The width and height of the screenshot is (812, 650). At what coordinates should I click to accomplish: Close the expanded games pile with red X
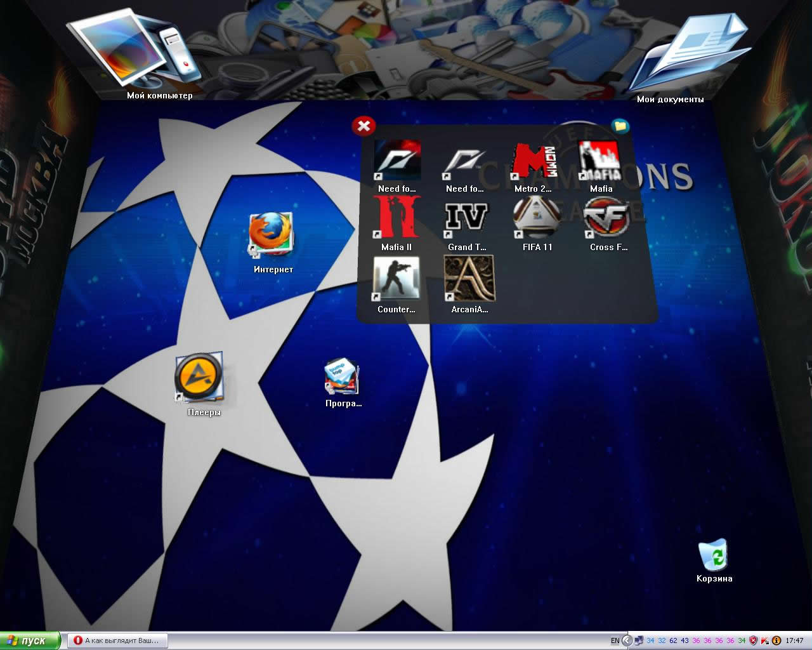coord(363,126)
